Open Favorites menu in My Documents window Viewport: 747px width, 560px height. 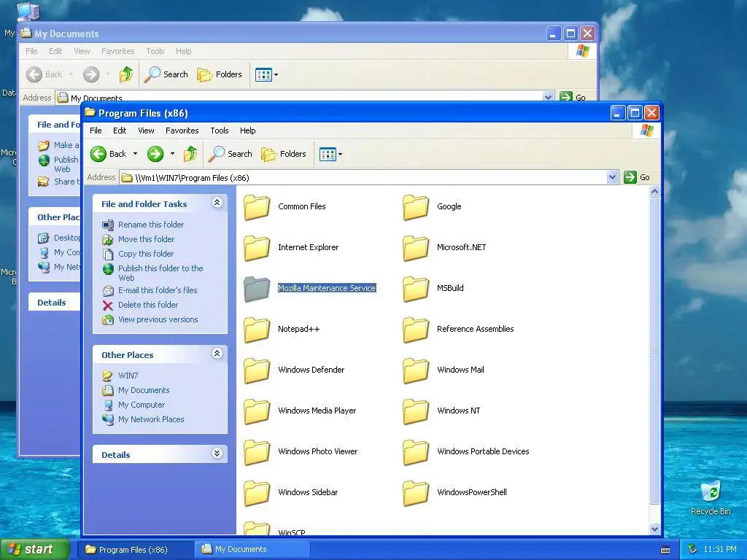[x=117, y=51]
